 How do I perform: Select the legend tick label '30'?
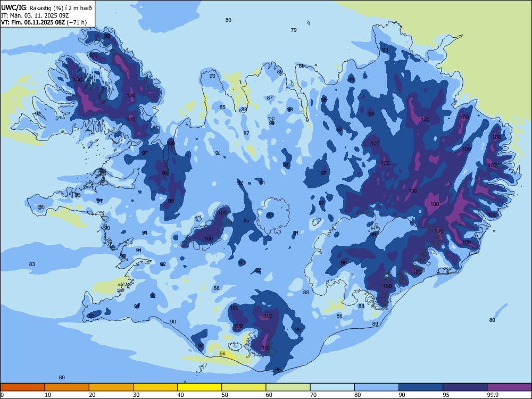[x=136, y=395]
